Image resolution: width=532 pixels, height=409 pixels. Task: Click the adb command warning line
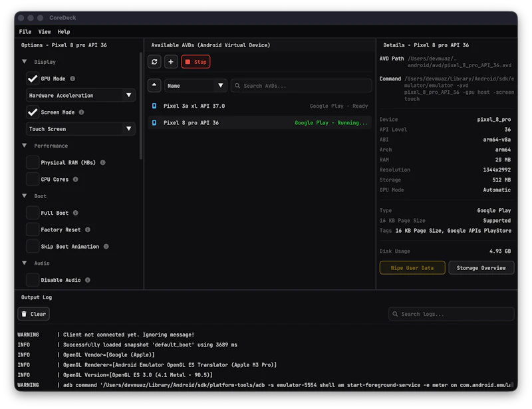(265, 385)
